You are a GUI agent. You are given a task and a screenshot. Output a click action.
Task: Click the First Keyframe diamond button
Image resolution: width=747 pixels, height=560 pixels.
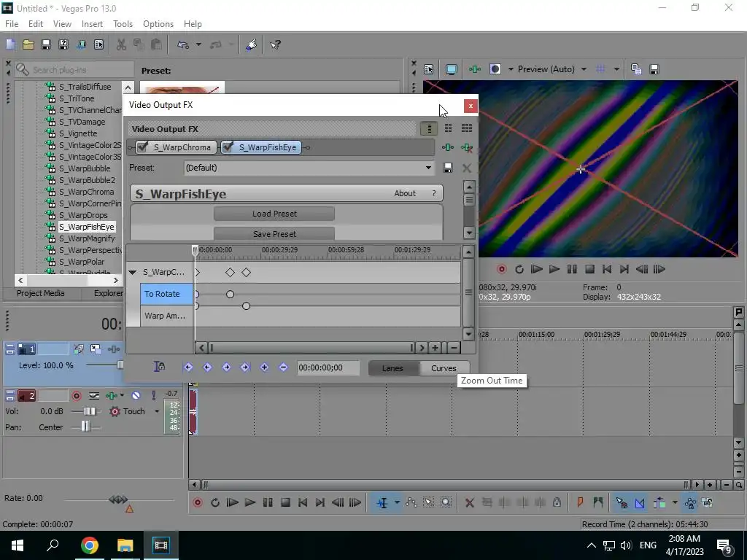click(188, 367)
